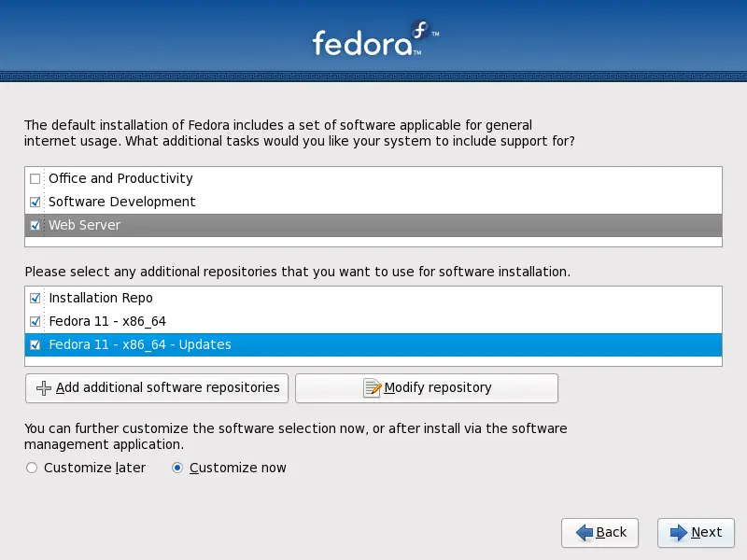This screenshot has height=560, width=747.
Task: Select the Fedora 11 - x86_64 row text
Action: tap(107, 321)
